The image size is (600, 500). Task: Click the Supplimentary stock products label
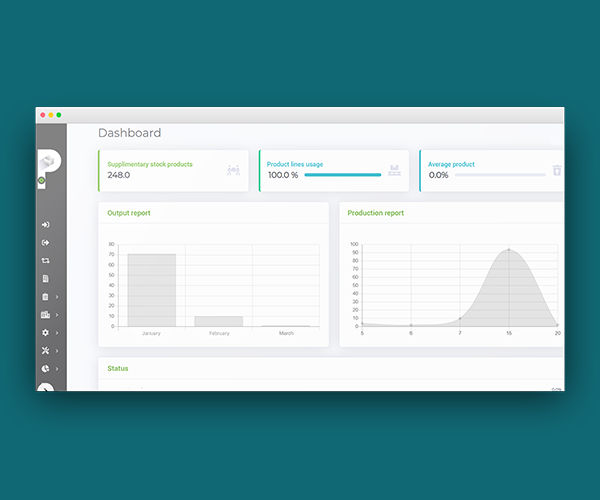pyautogui.click(x=150, y=164)
